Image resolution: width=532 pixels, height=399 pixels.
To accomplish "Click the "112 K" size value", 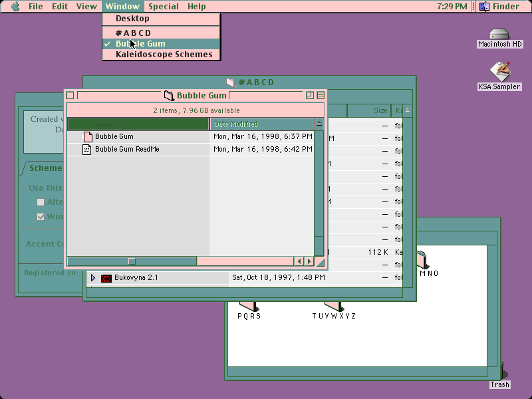I will pyautogui.click(x=378, y=253).
